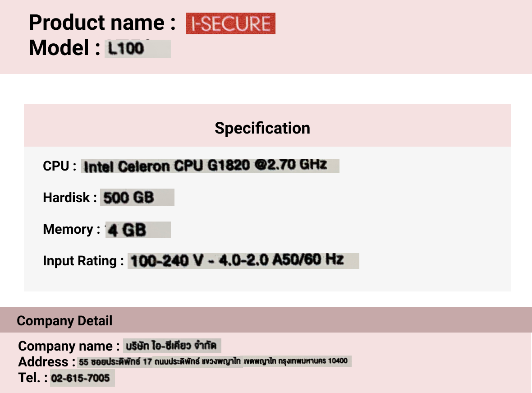Click the "Model :" label text

coord(64,48)
